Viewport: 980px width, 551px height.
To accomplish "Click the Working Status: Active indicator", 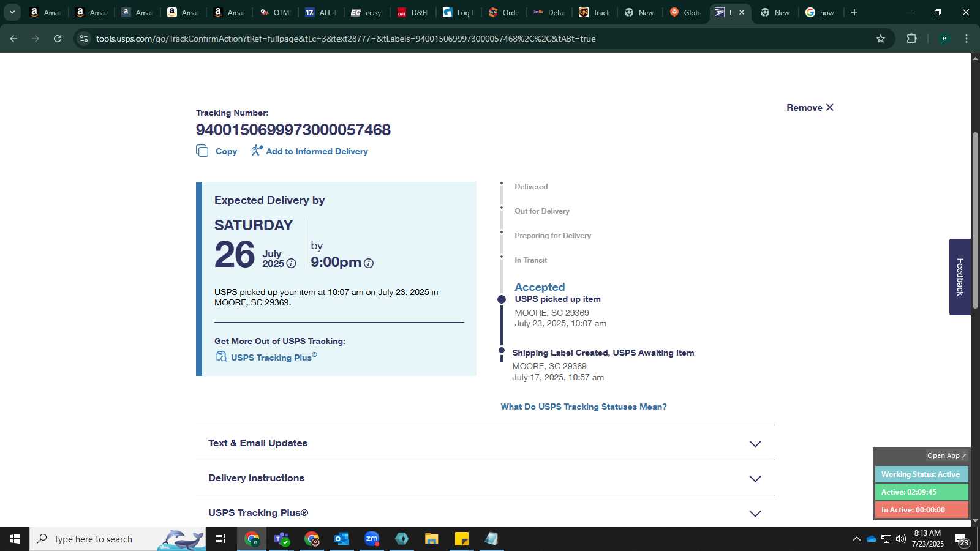I will [x=921, y=474].
